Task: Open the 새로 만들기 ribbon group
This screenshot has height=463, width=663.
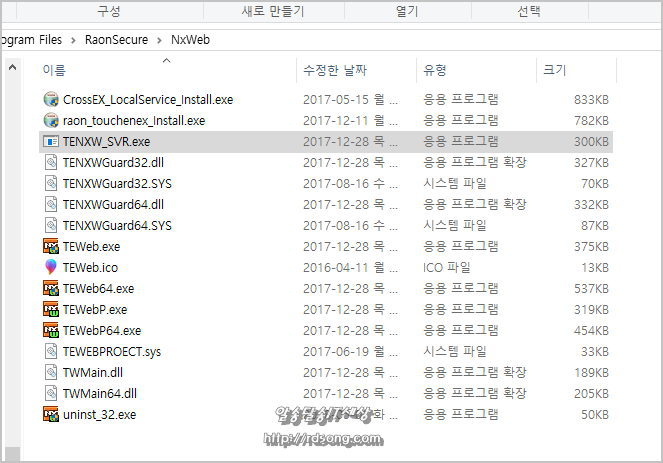Action: (273, 11)
